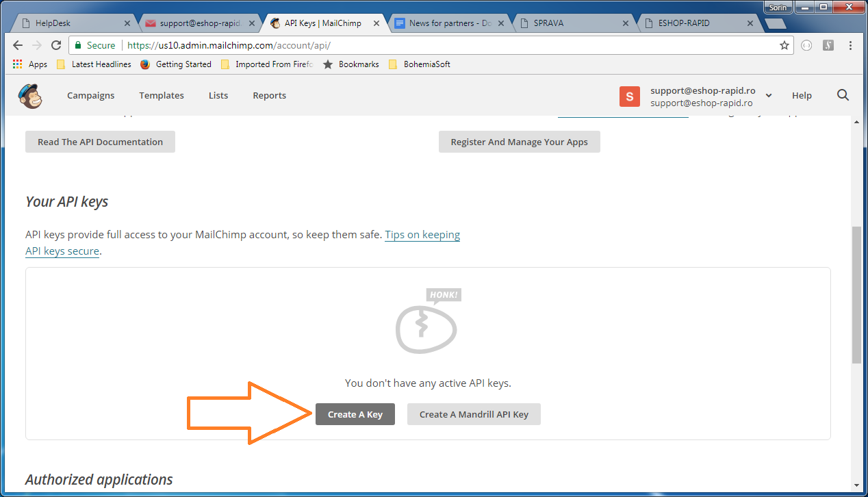Open Chrome three-dot menu
868x497 pixels.
(850, 45)
